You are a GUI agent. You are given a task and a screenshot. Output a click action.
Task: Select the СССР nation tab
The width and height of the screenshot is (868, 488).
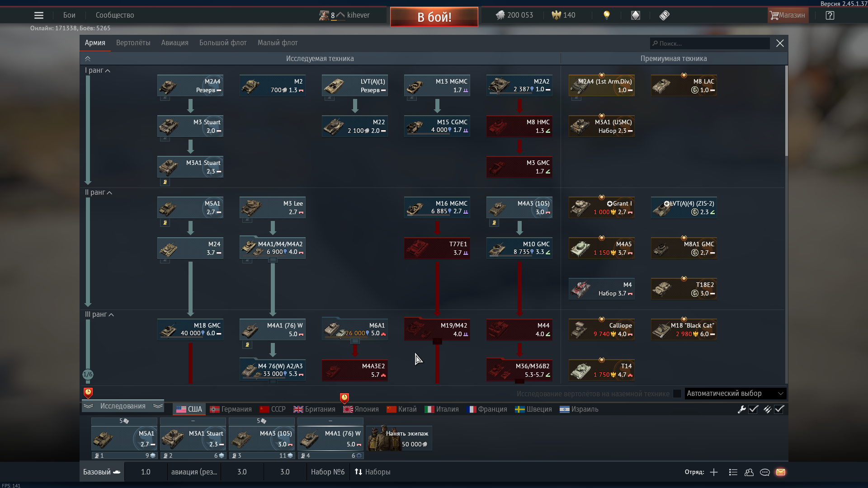tap(273, 409)
